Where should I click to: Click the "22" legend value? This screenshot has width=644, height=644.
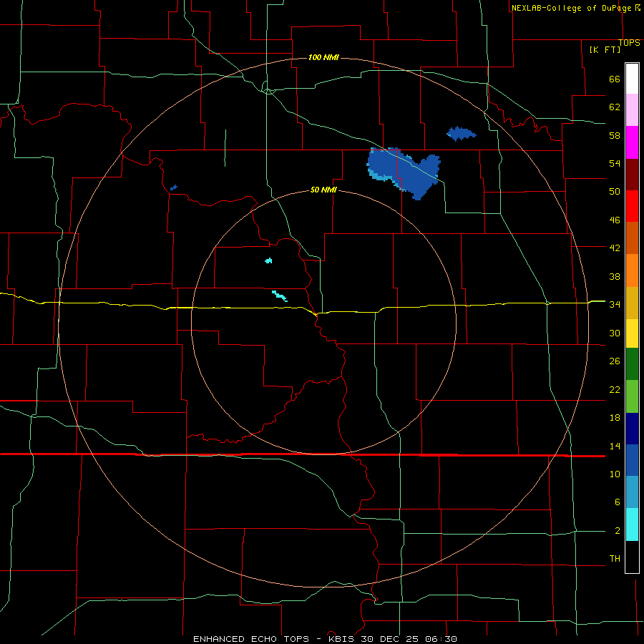[x=615, y=389]
